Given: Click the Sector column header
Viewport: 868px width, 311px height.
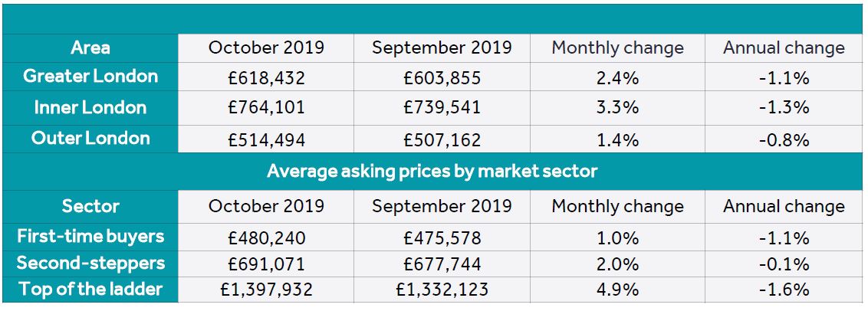Looking at the screenshot, I should (90, 206).
